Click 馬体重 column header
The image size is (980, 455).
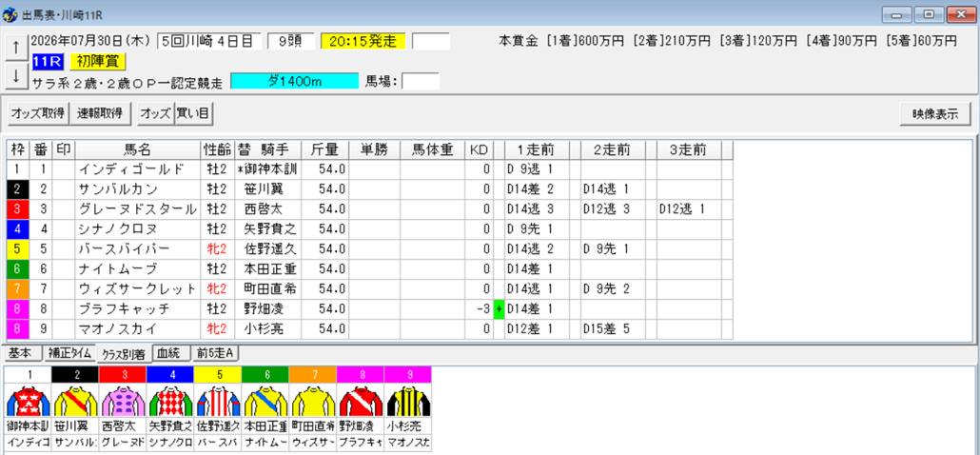pos(435,150)
